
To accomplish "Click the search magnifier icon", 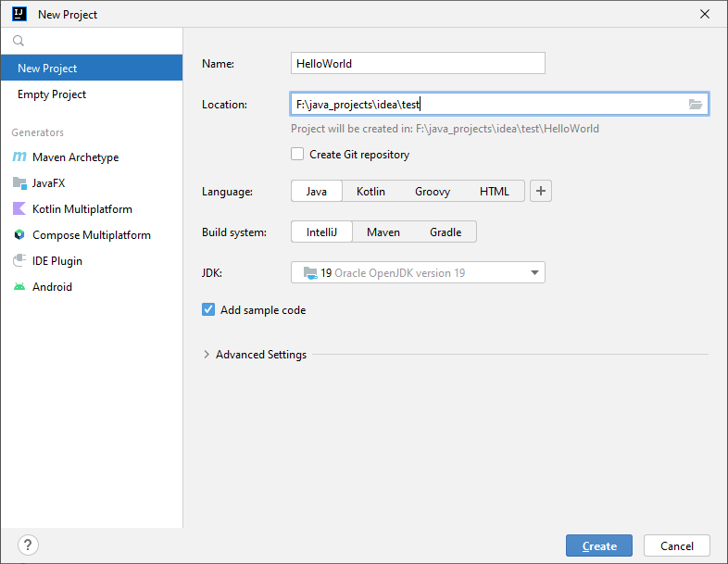I will tap(19, 41).
